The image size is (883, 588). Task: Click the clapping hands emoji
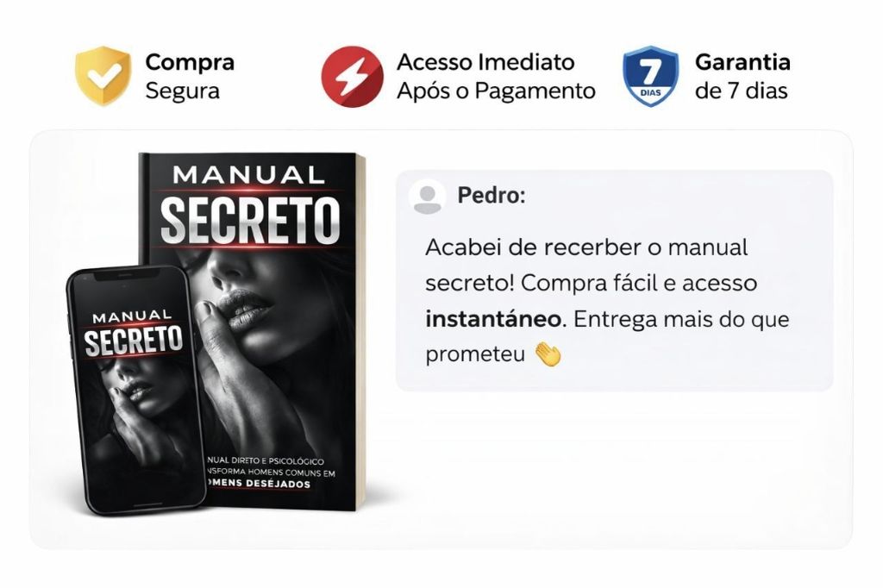pos(548,354)
